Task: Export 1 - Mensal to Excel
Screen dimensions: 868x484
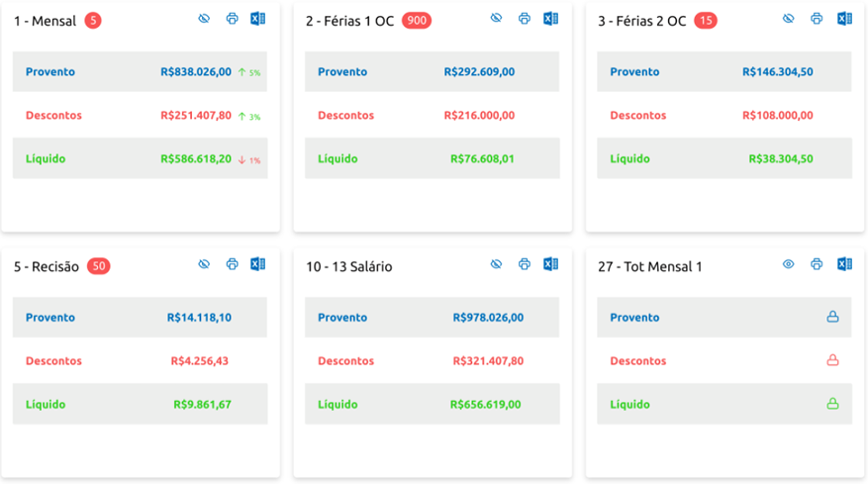Action: [257, 19]
